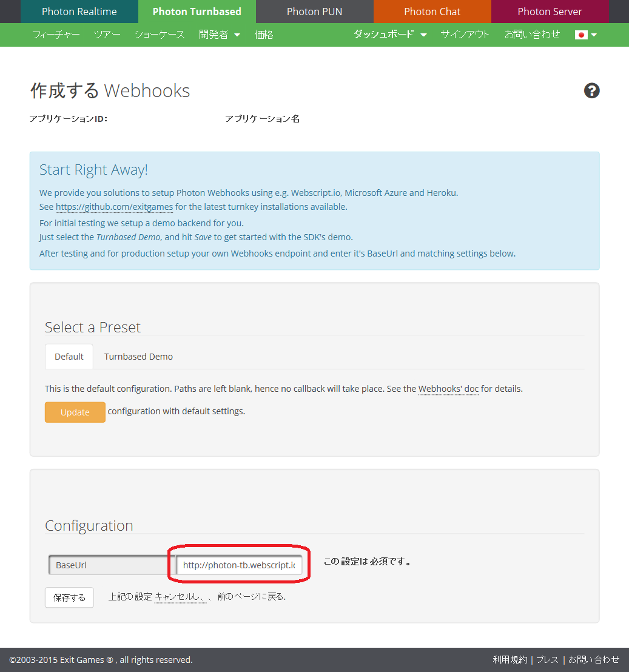629x672 pixels.
Task: Expand the language selector arrow
Action: pyautogui.click(x=594, y=35)
